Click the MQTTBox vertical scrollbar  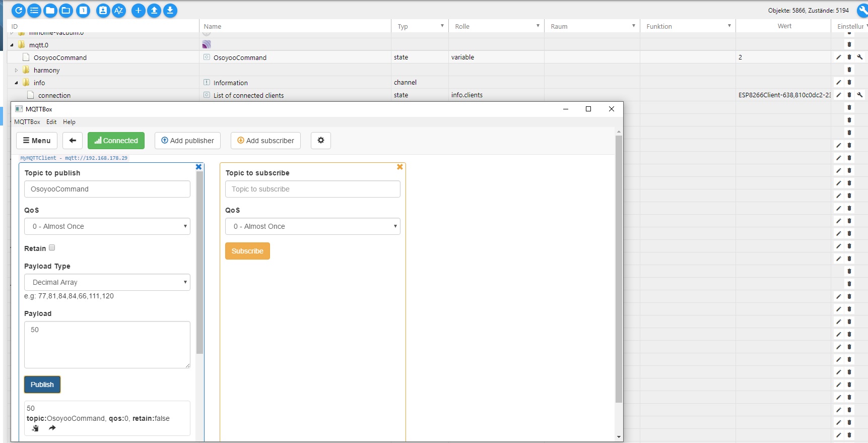click(619, 269)
